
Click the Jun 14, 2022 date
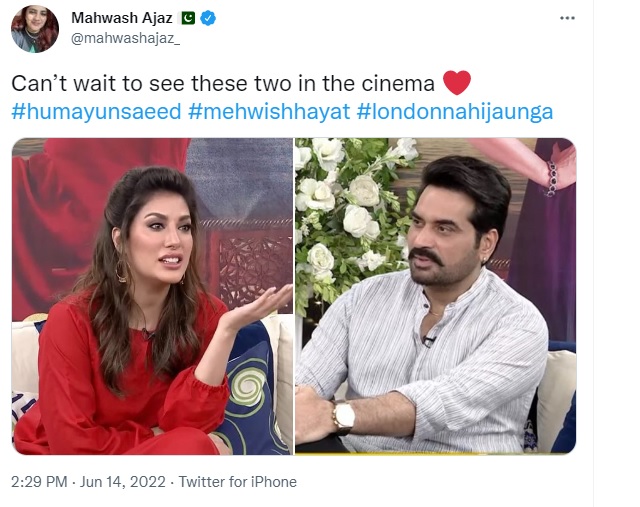[x=122, y=482]
